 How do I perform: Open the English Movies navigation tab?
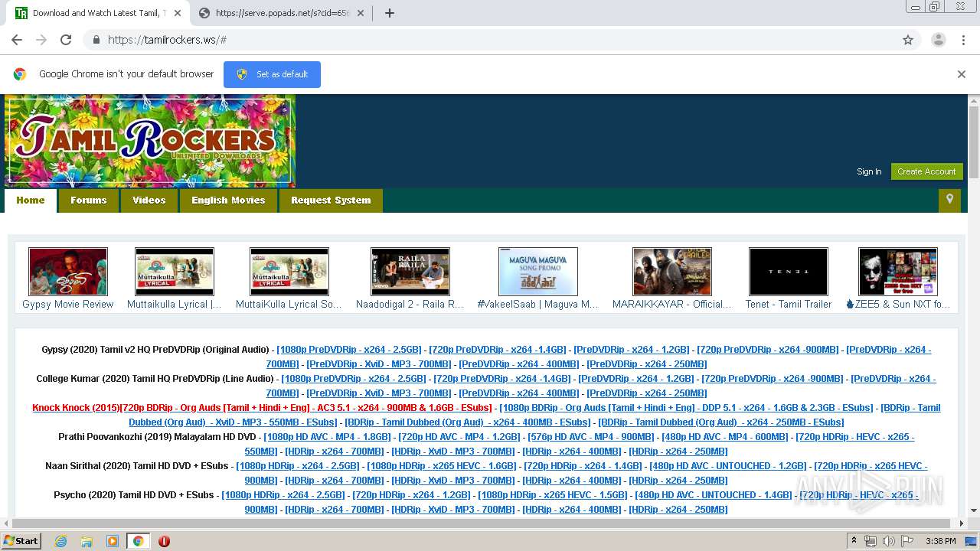pos(228,201)
